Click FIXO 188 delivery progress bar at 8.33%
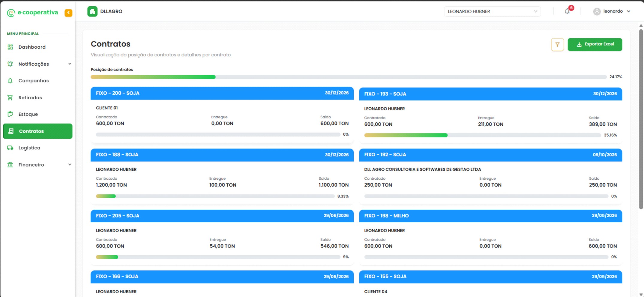The image size is (644, 297). point(215,196)
